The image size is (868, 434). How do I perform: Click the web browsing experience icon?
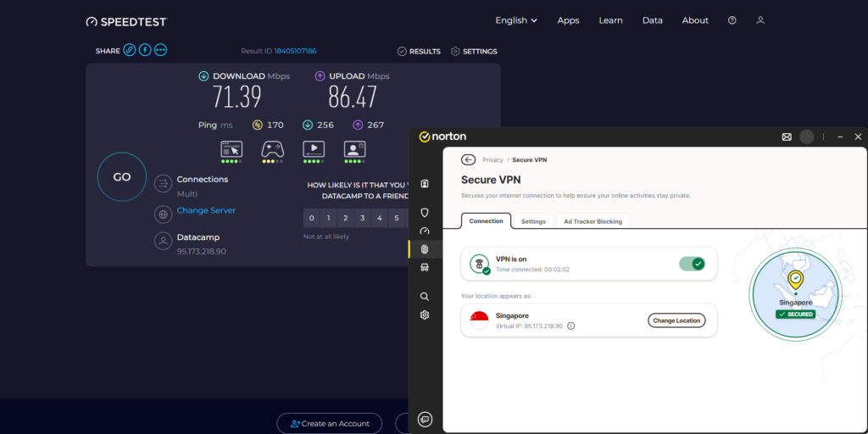231,149
